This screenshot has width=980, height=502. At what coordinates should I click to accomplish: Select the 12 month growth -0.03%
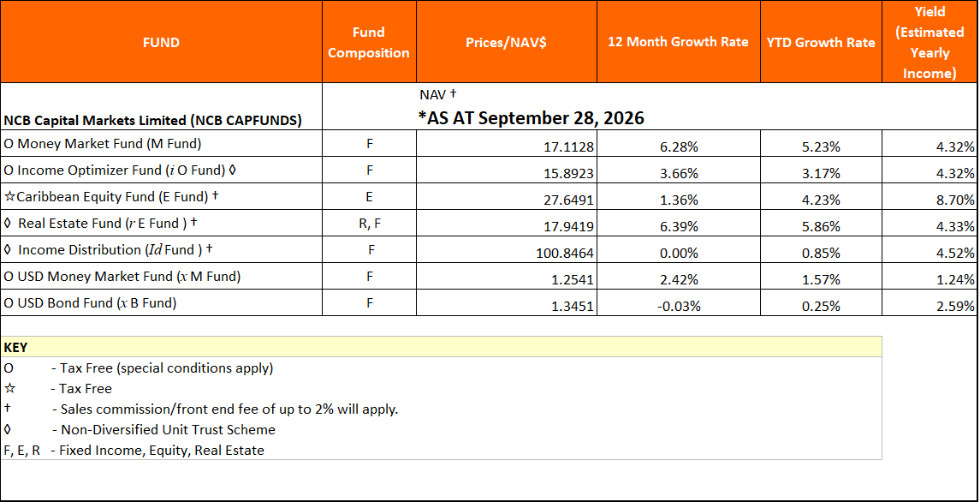pyautogui.click(x=677, y=306)
